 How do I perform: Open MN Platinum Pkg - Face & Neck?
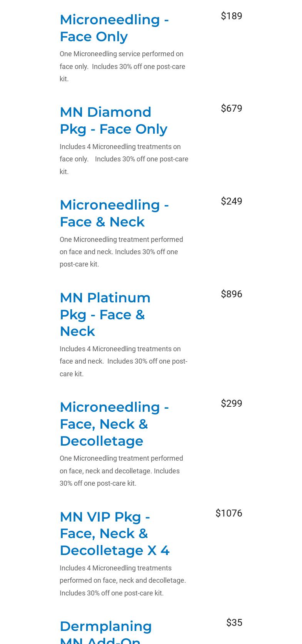click(x=105, y=314)
